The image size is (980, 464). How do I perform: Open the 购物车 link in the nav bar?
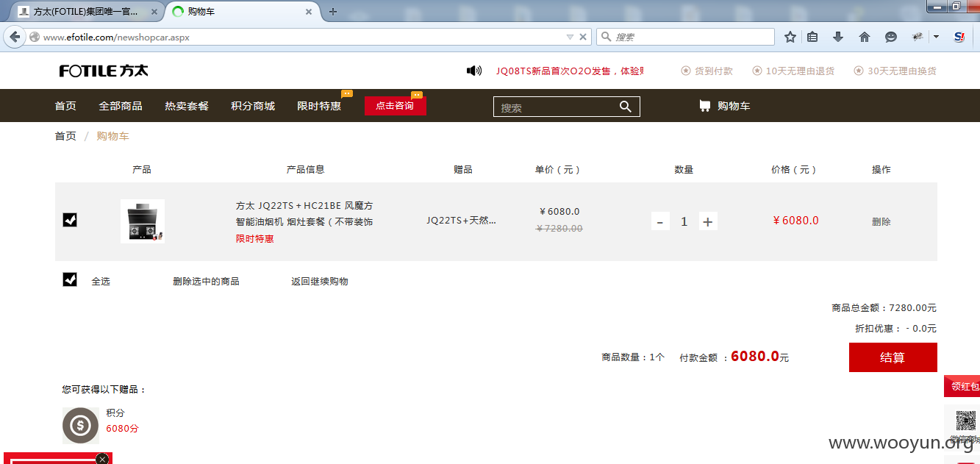(734, 106)
